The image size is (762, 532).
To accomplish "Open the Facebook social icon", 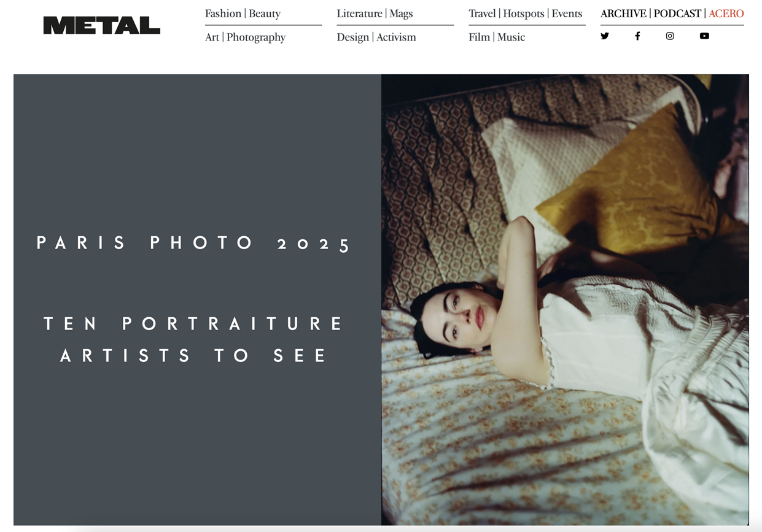I will coord(637,36).
